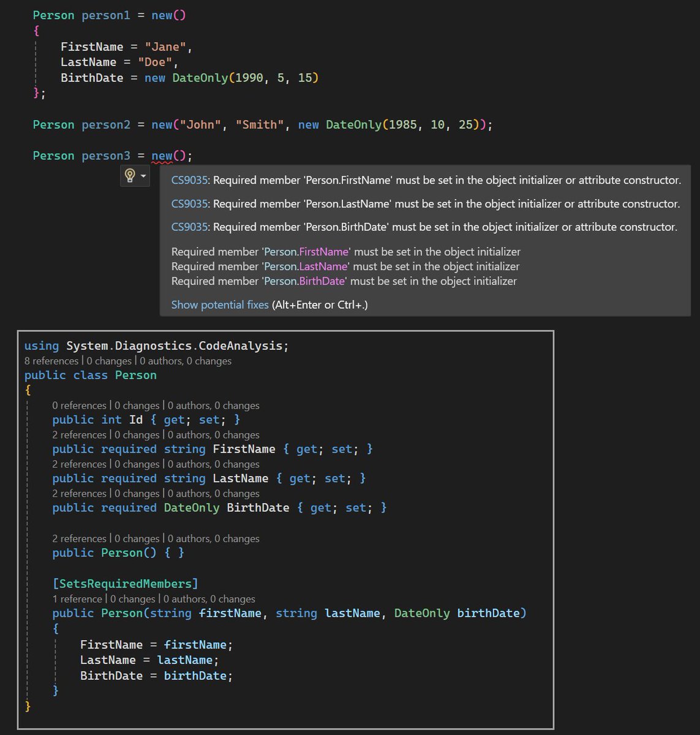Click 'DateOnly(1985, 10, 25)' constructor call
This screenshot has width=700, height=735.
click(402, 125)
